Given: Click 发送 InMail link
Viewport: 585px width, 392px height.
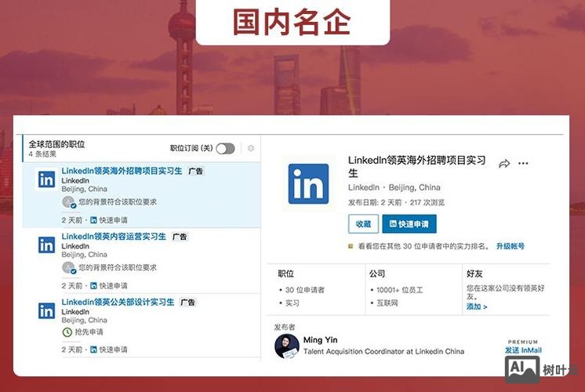Looking at the screenshot, I should tap(523, 350).
